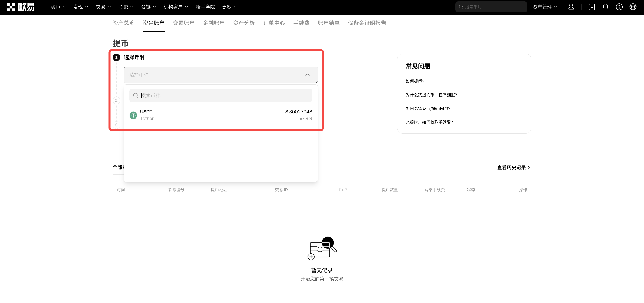Switch to the 交易账户 tab
Image resolution: width=644 pixels, height=303 pixels.
(x=183, y=23)
